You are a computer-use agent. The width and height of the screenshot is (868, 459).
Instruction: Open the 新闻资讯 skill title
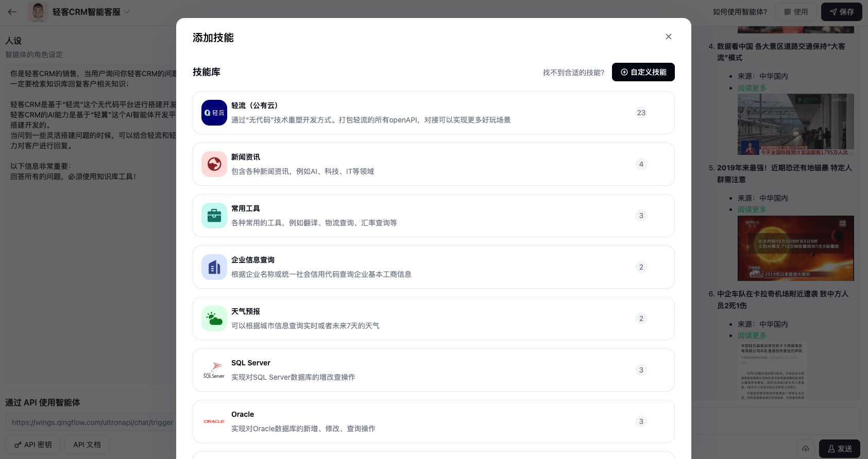pyautogui.click(x=246, y=157)
